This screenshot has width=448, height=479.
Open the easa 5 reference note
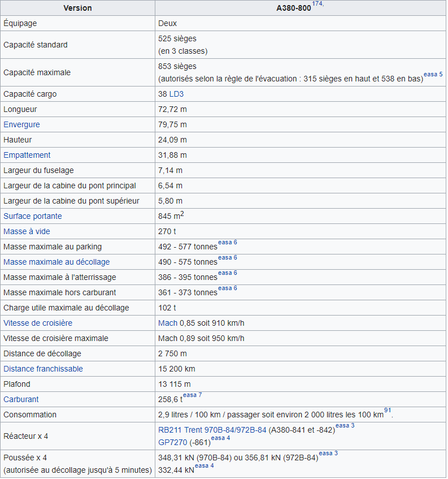click(x=433, y=74)
